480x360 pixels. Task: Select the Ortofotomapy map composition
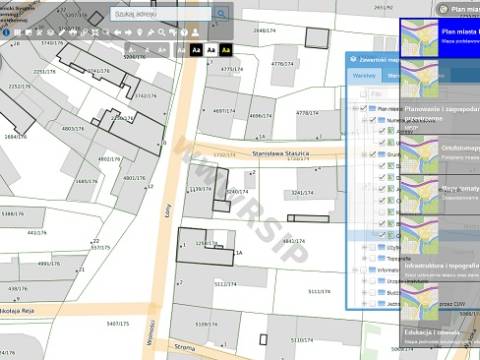440,154
